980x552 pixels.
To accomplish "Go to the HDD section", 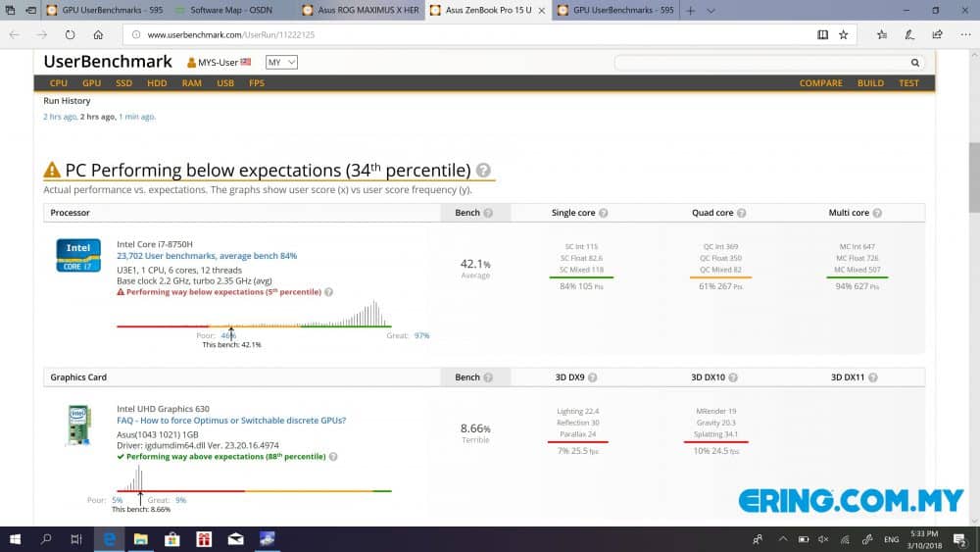I will click(157, 83).
